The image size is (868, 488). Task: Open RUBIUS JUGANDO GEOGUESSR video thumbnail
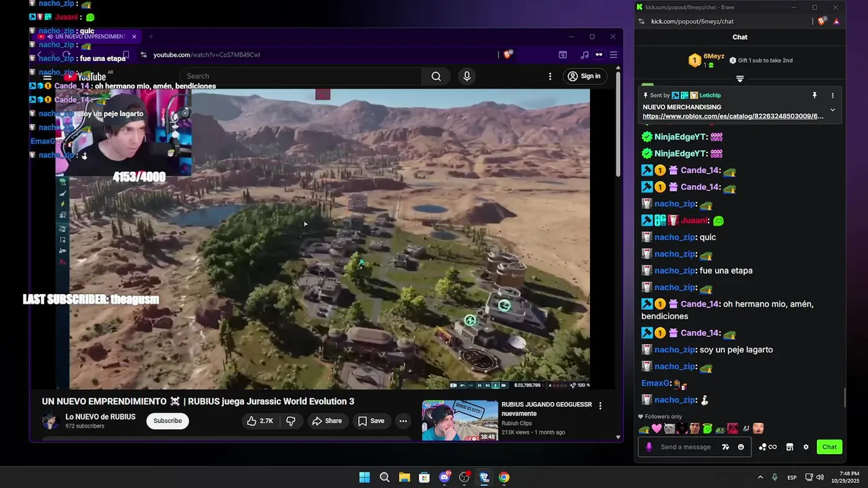(x=459, y=420)
